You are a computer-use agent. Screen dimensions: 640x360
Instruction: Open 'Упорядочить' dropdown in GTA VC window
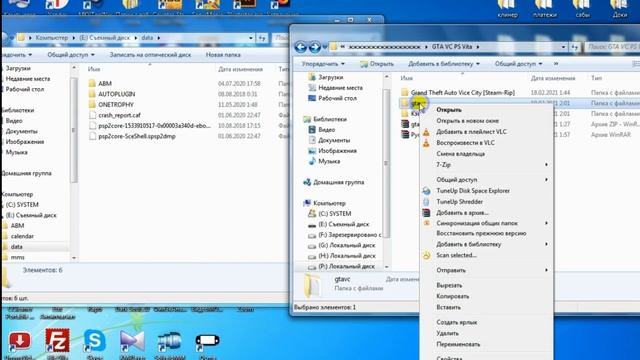323,64
